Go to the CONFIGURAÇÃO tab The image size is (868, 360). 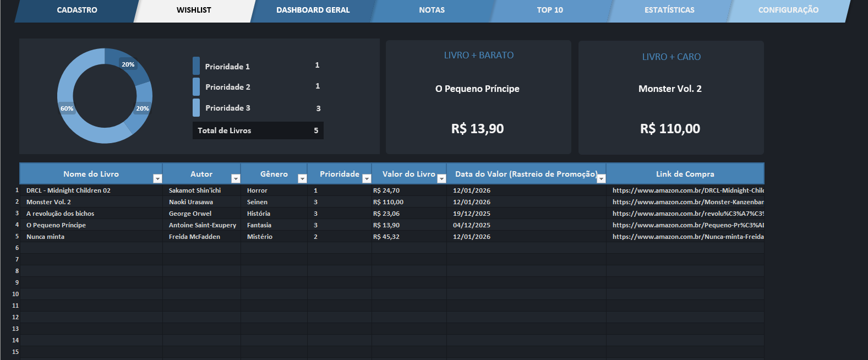click(x=788, y=10)
